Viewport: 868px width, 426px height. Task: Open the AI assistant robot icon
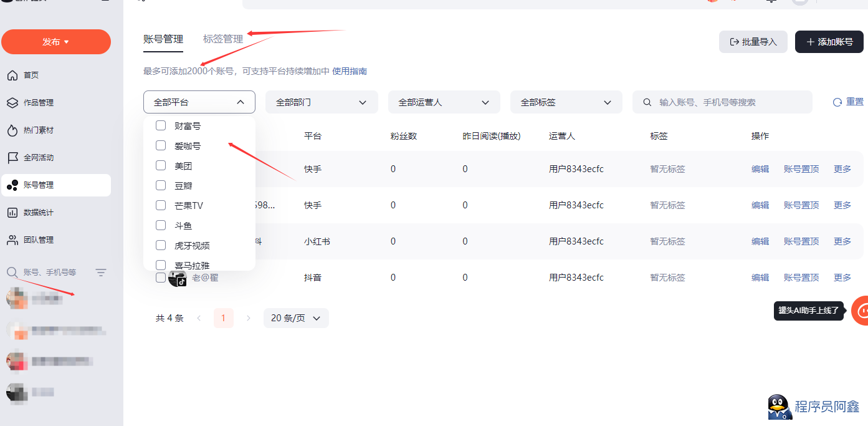click(862, 310)
